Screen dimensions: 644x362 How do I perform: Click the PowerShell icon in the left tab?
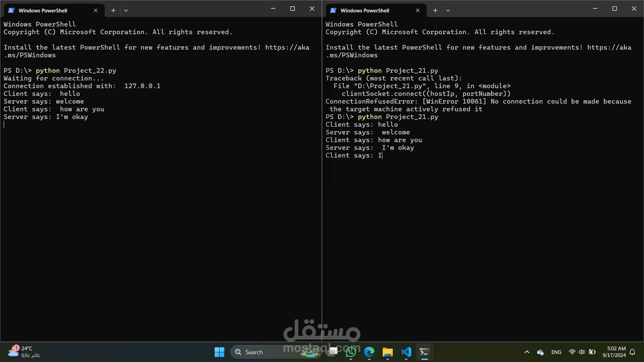(11, 10)
